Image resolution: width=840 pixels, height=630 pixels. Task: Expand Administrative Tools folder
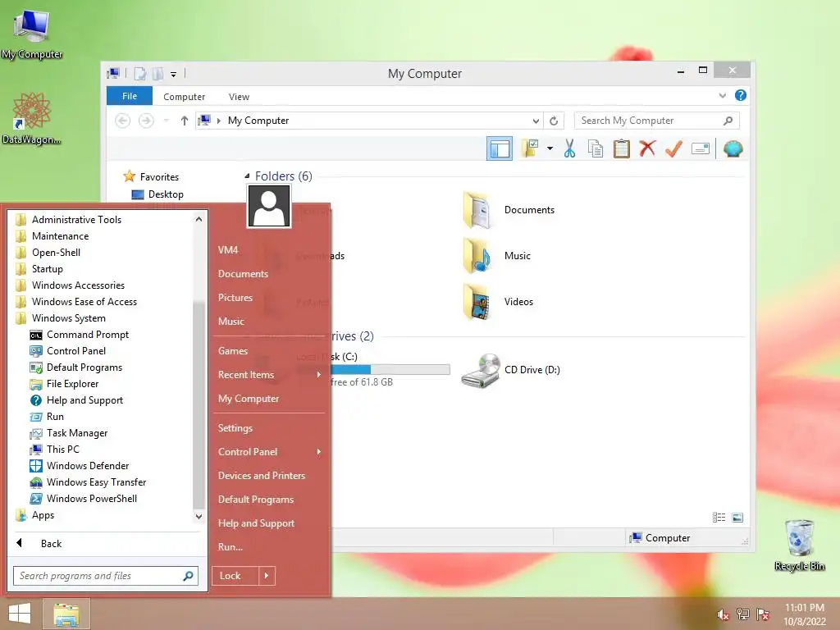coord(76,220)
